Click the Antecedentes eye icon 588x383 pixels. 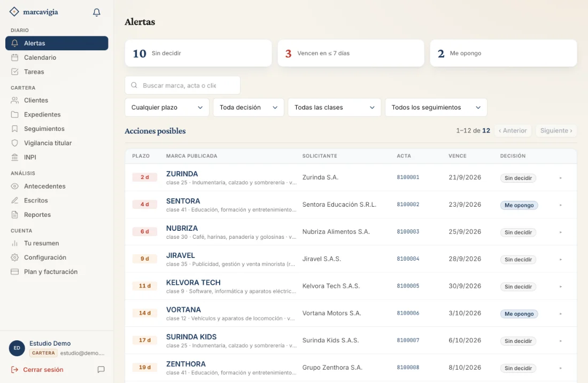[14, 186]
